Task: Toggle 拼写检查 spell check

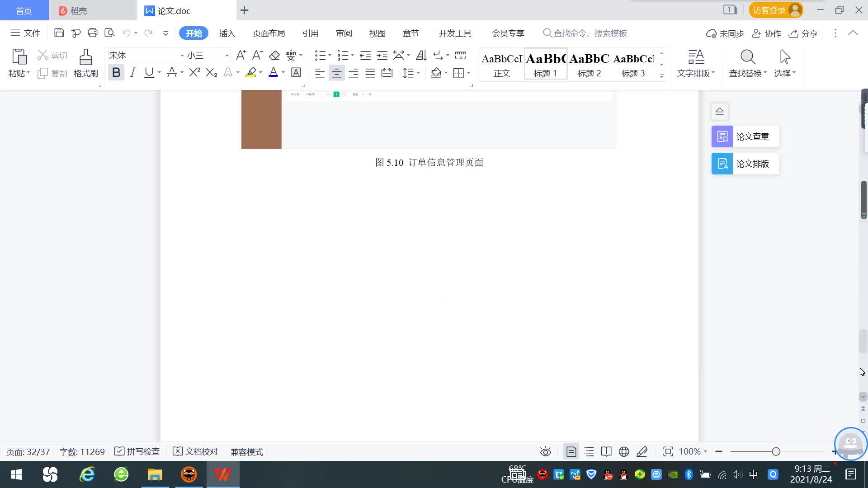Action: [137, 451]
